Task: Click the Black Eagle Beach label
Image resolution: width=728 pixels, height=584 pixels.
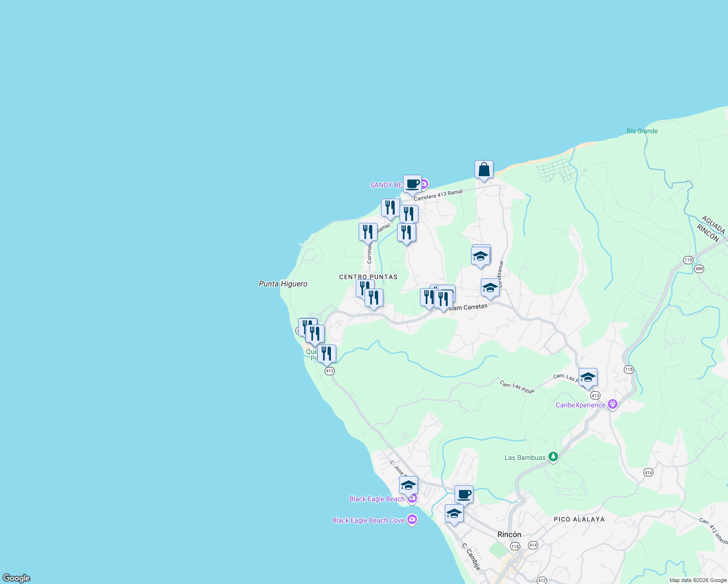Action: pyautogui.click(x=377, y=499)
